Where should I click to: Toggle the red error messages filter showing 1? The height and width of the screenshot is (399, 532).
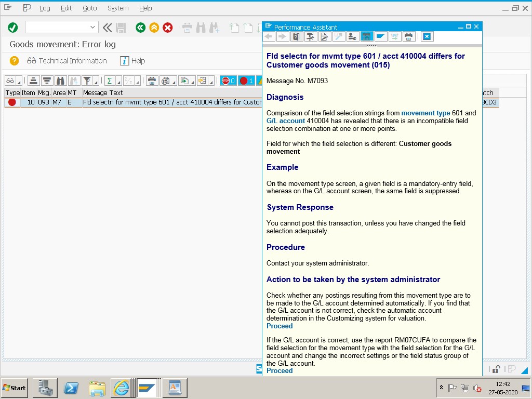[x=247, y=81]
